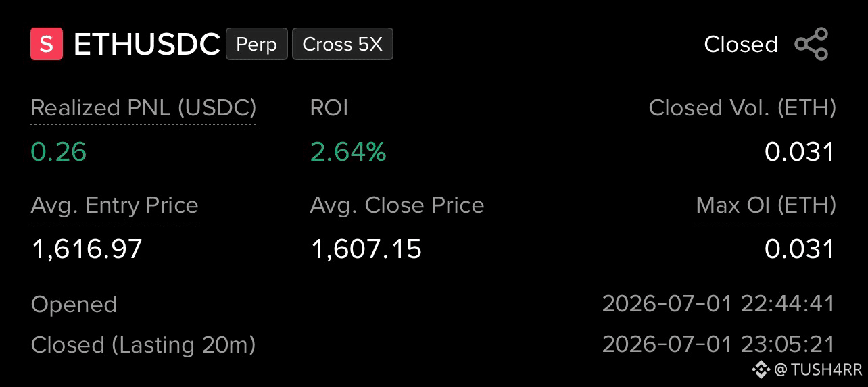Select the Cross 5X leverage tag
The width and height of the screenshot is (868, 387).
click(343, 44)
